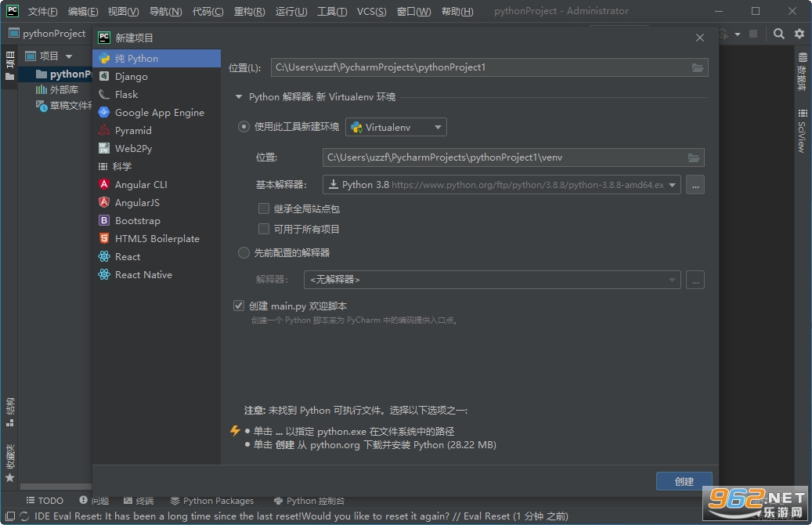
Task: Select the 纯 Python project type
Action: tap(157, 59)
